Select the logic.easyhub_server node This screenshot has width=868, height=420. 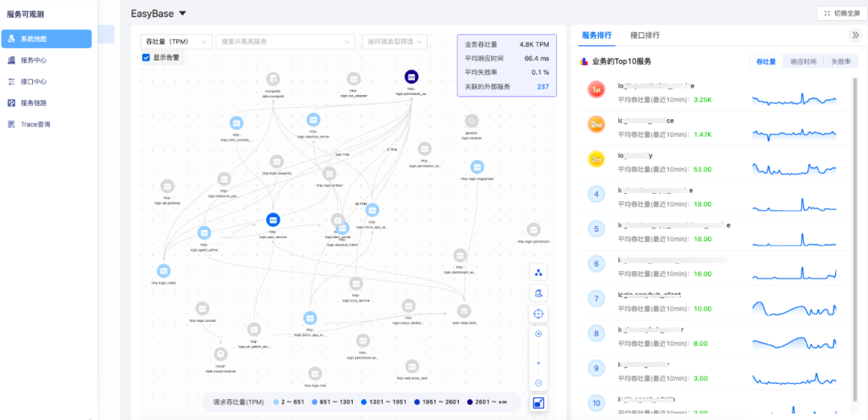tap(313, 120)
